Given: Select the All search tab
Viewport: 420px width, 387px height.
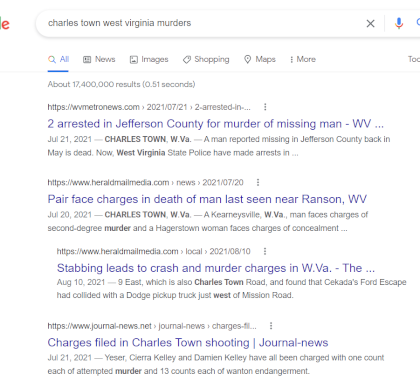Looking at the screenshot, I should tap(58, 59).
